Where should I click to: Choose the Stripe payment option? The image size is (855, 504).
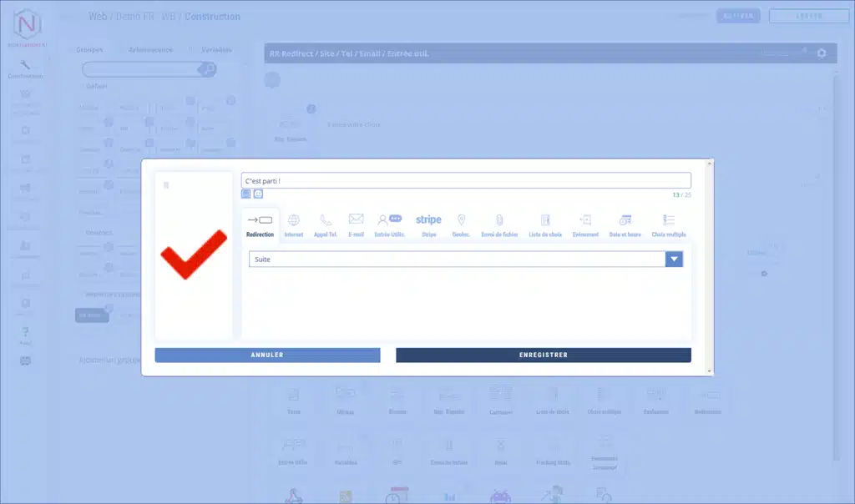[428, 220]
